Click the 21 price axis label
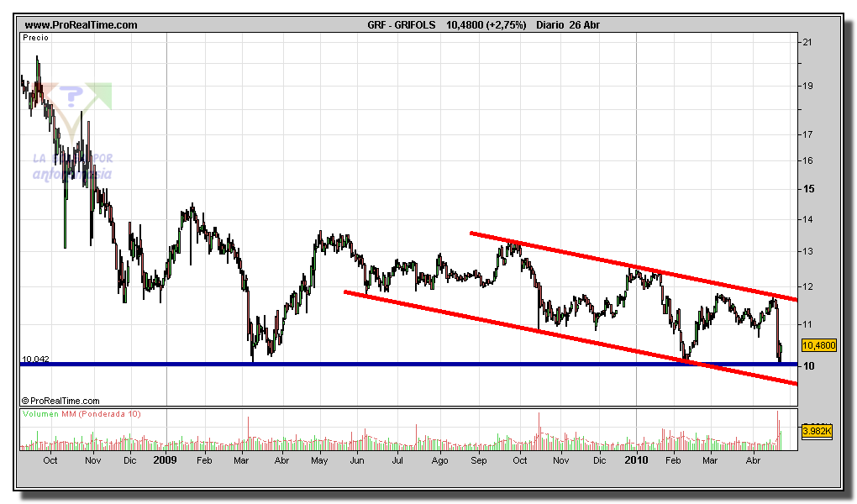The width and height of the screenshot is (857, 504). pos(807,42)
